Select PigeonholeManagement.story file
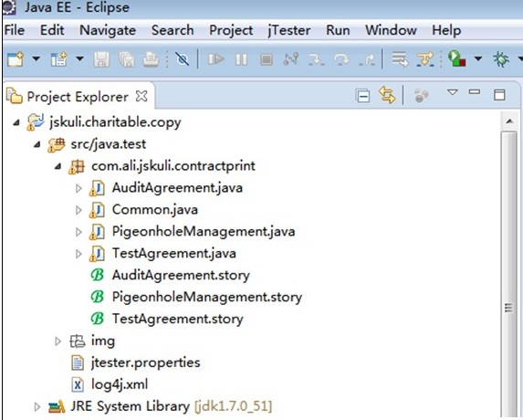The height and width of the screenshot is (420, 523). tap(207, 297)
